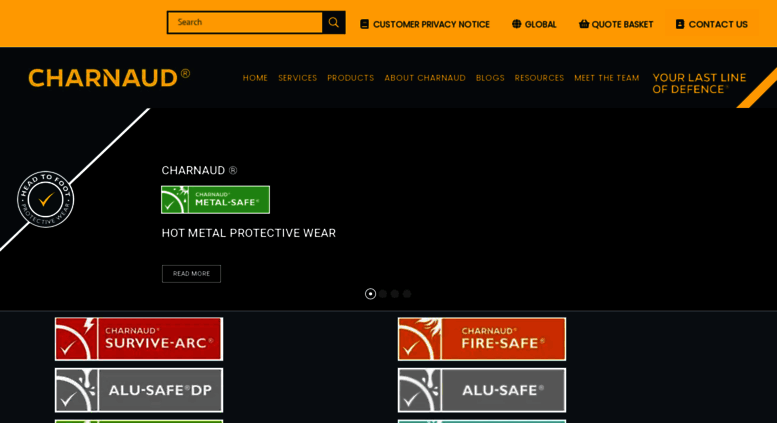777x423 pixels.
Task: Click the Read More button
Action: pos(191,274)
